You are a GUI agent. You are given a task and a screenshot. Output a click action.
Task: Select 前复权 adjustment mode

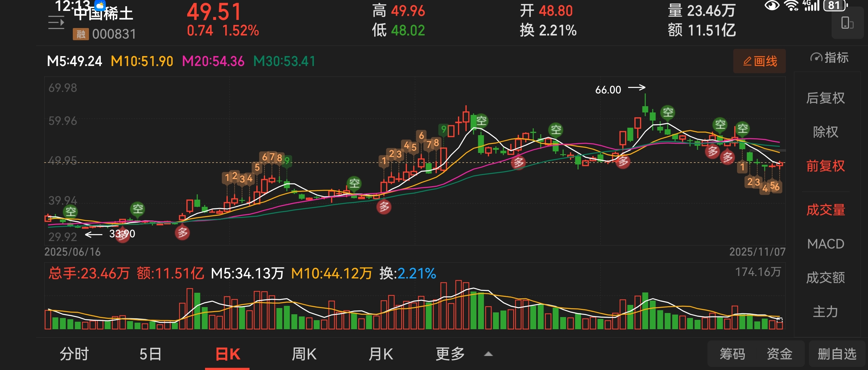(x=825, y=166)
